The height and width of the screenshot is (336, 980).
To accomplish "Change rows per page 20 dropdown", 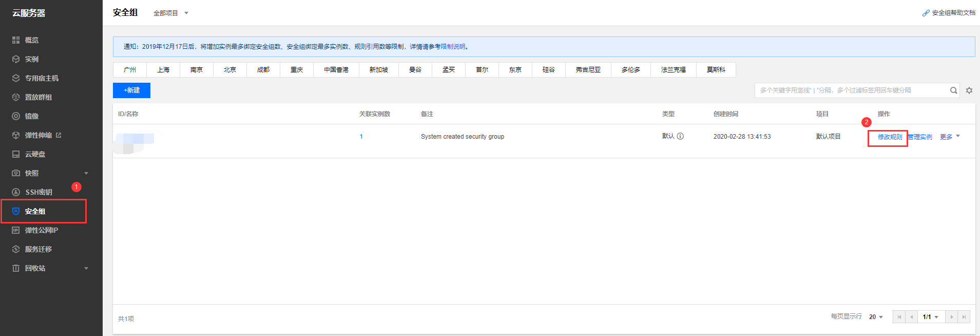I will [x=876, y=317].
